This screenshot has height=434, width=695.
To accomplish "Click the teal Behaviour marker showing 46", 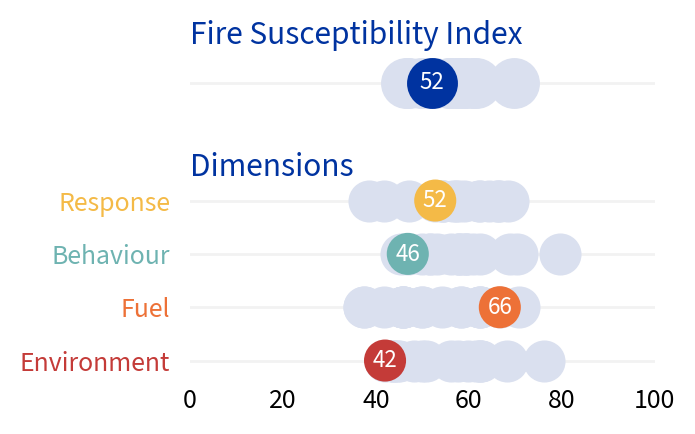I will tap(407, 254).
